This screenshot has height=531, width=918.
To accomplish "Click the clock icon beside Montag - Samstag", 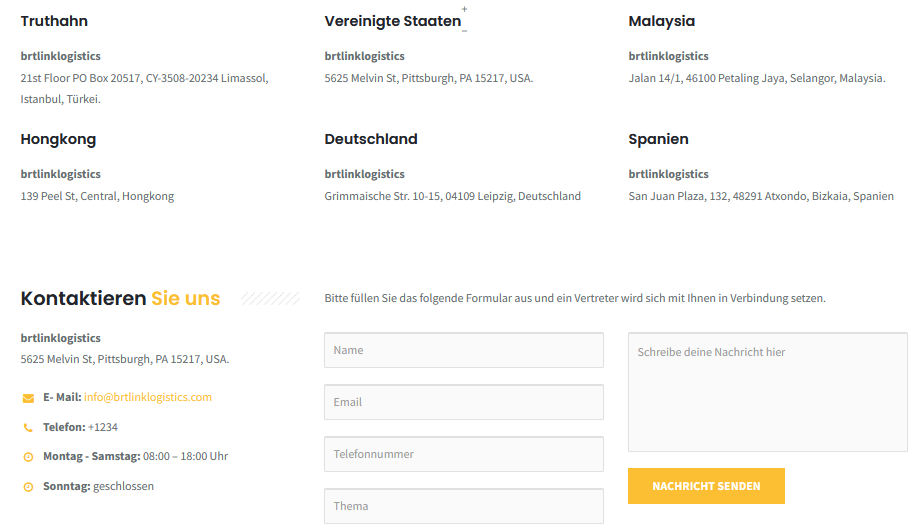I will pyautogui.click(x=28, y=457).
